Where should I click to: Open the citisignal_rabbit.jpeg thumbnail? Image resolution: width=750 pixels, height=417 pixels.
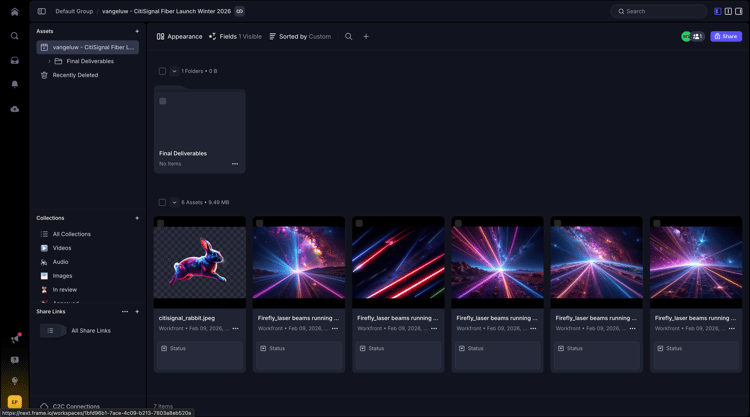tap(199, 262)
